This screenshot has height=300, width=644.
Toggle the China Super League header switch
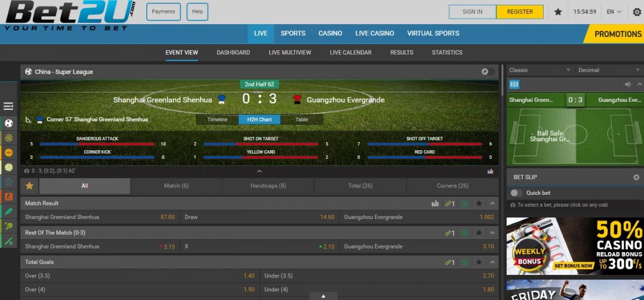click(x=488, y=71)
